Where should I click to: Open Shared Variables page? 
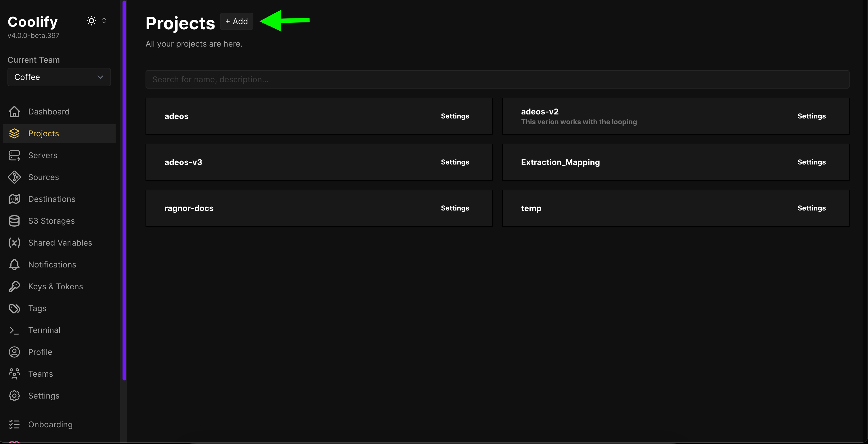coord(59,242)
